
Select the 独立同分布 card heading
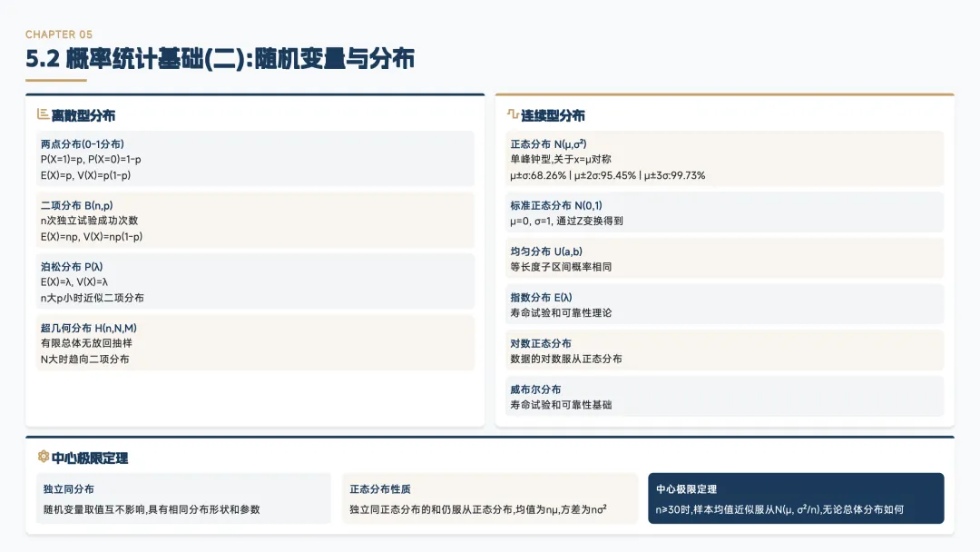click(68, 489)
